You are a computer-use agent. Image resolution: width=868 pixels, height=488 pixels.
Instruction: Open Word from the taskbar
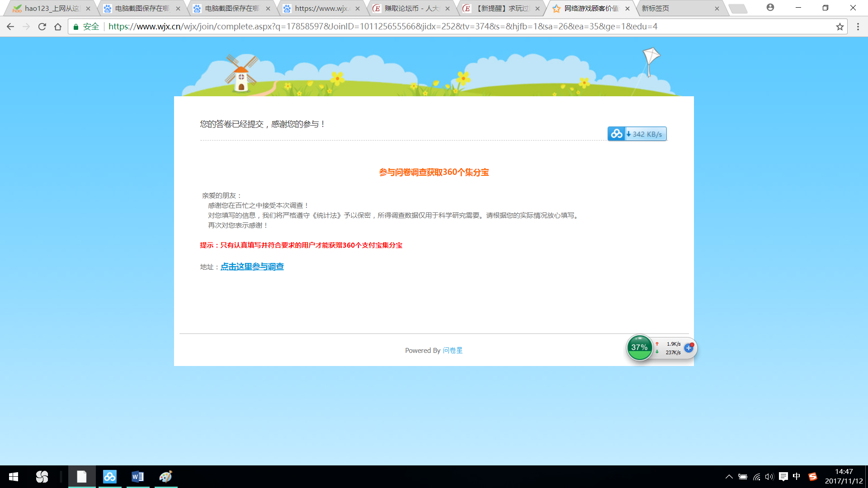(x=137, y=477)
